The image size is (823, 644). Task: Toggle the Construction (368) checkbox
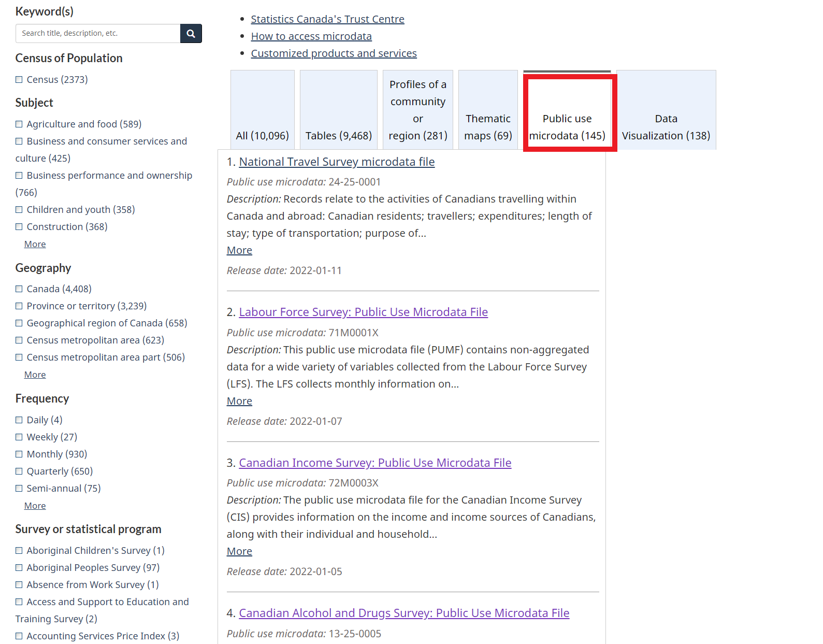(19, 227)
